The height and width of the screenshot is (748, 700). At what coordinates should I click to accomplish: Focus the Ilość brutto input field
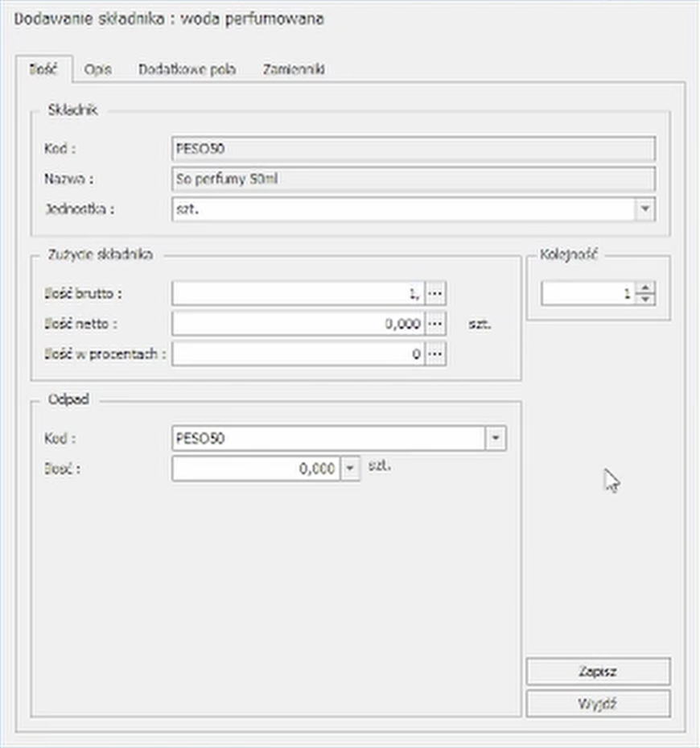pyautogui.click(x=298, y=294)
